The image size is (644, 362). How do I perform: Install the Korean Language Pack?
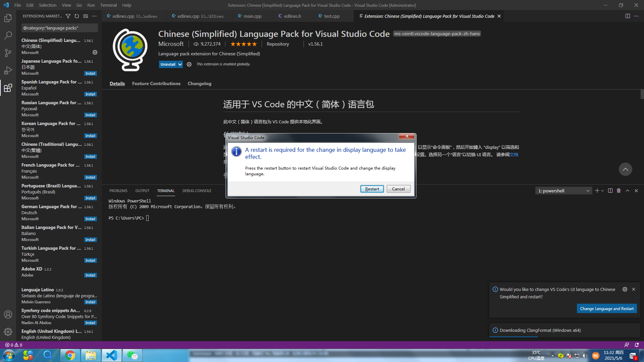pos(90,136)
